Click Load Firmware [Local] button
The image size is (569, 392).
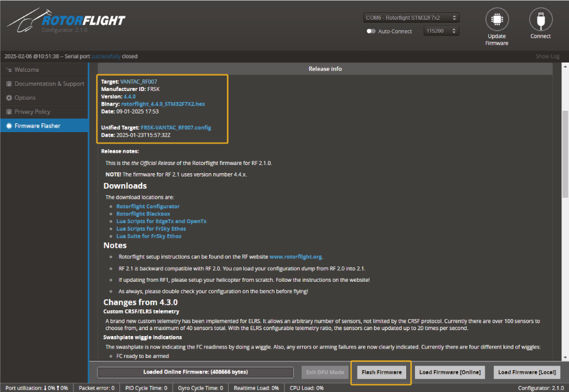[527, 372]
